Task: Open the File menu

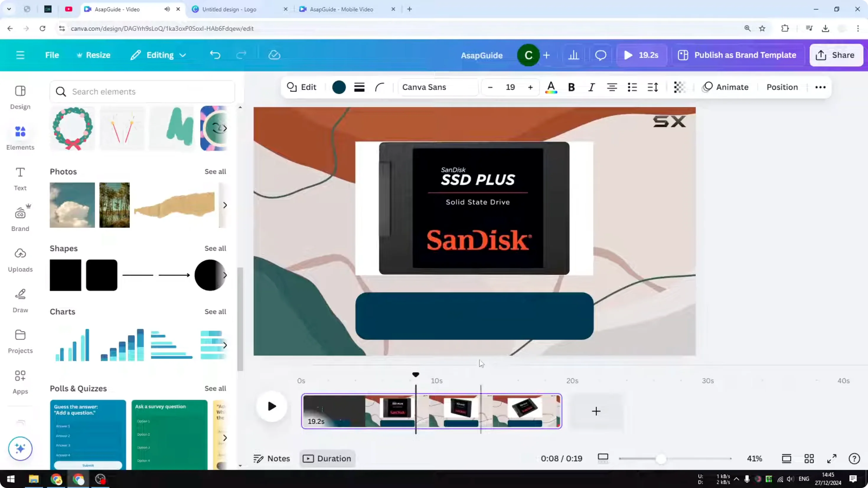Action: [52, 55]
